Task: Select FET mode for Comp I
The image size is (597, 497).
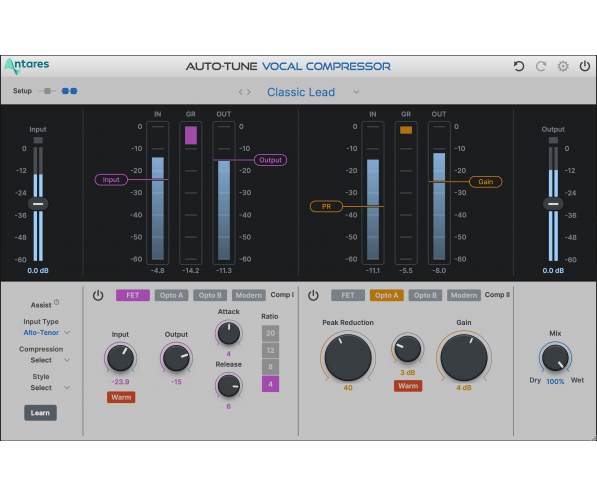Action: click(x=133, y=296)
